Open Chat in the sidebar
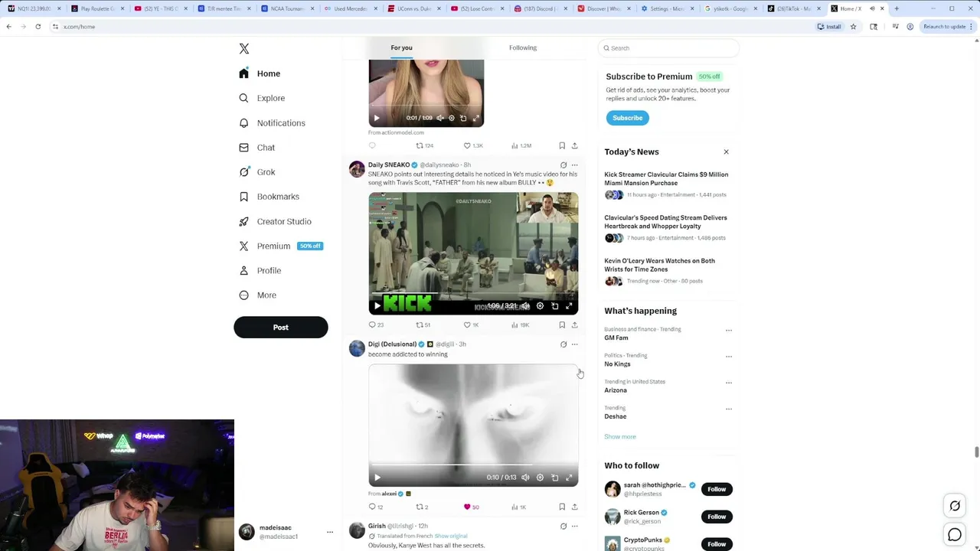 tap(256, 148)
